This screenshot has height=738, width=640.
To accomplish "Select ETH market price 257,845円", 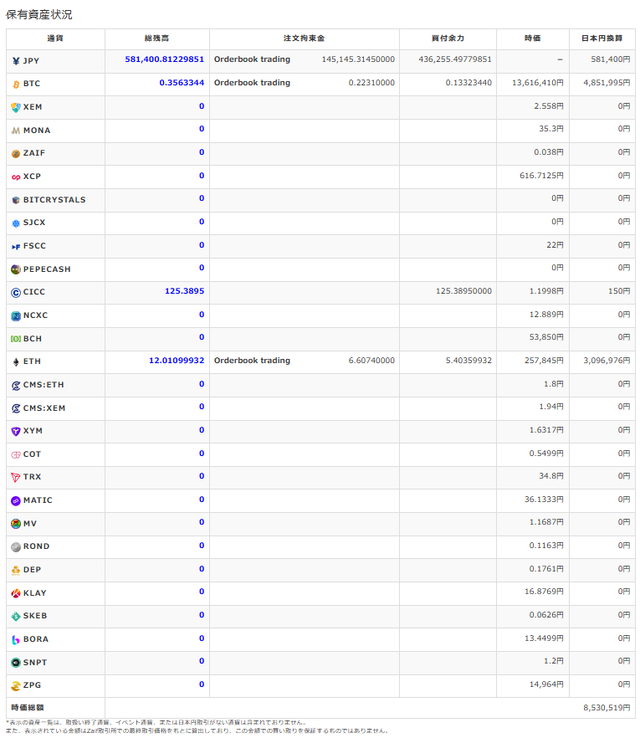I will (x=544, y=361).
